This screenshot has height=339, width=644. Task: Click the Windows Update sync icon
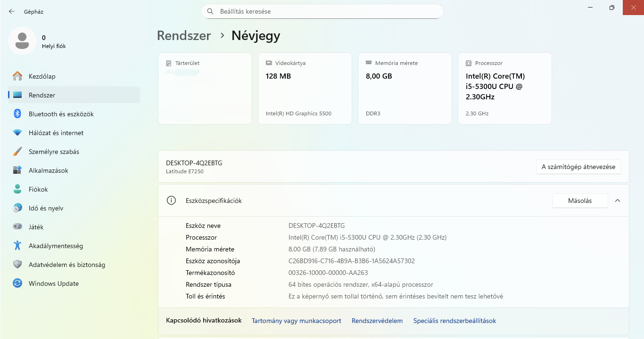tap(17, 283)
